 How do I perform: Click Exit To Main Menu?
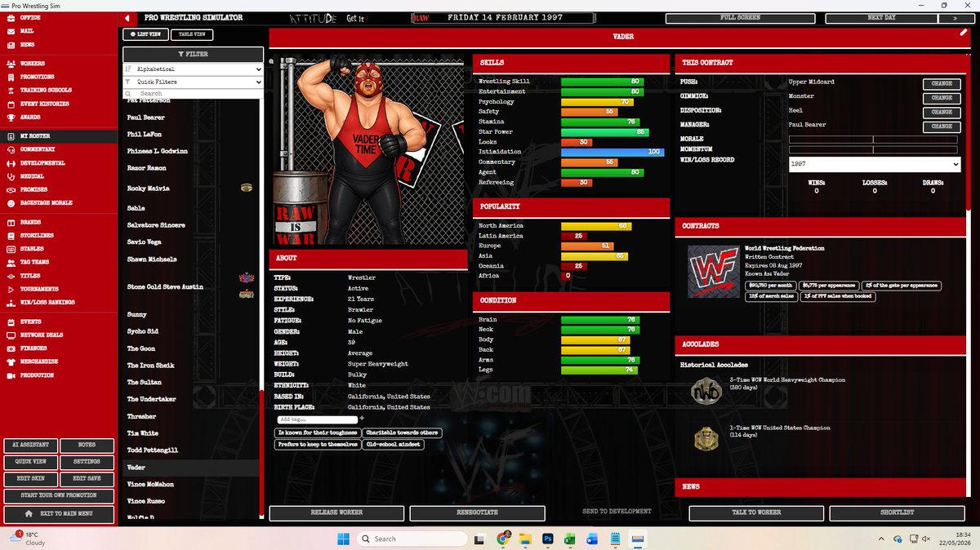[x=58, y=514]
